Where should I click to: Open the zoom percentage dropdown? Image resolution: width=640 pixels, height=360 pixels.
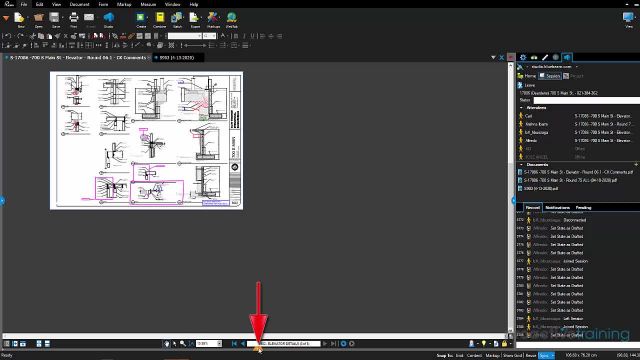pyautogui.click(x=220, y=344)
